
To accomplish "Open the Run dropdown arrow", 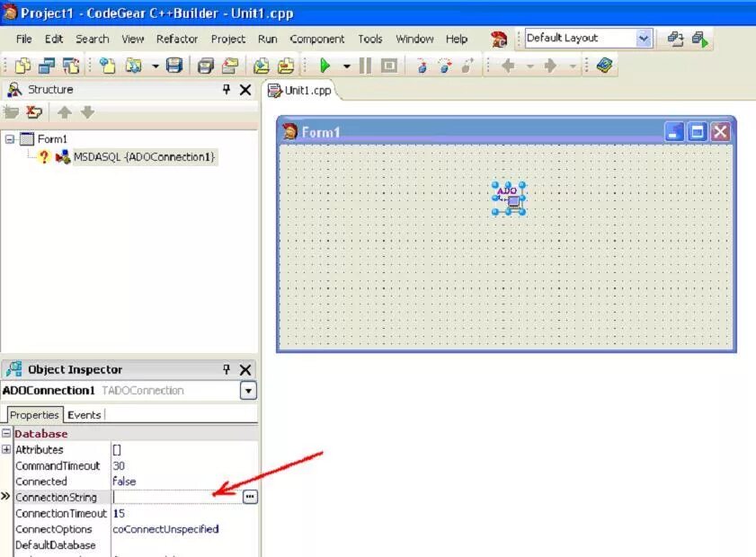I will click(346, 66).
